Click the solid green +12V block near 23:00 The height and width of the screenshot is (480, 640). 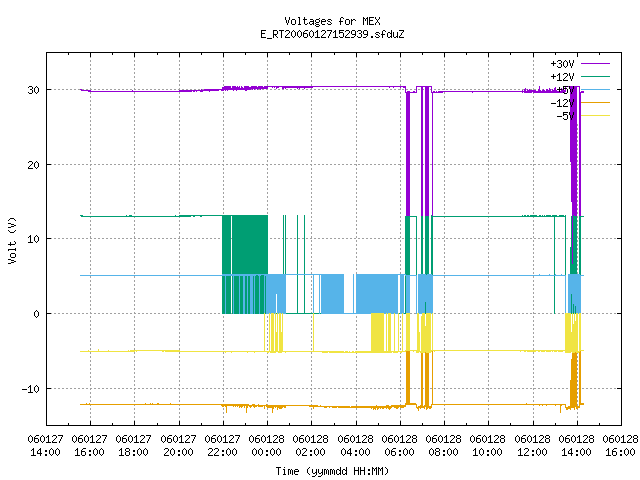250,245
